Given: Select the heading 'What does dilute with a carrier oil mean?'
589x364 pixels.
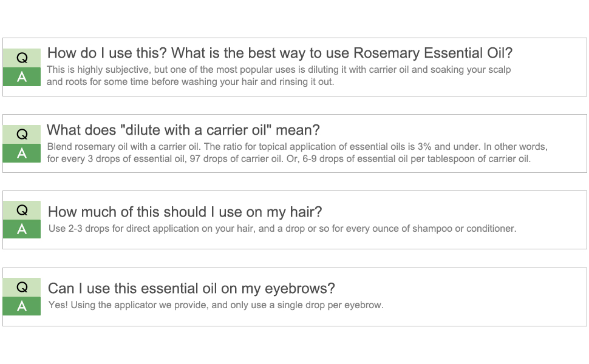Looking at the screenshot, I should (183, 130).
